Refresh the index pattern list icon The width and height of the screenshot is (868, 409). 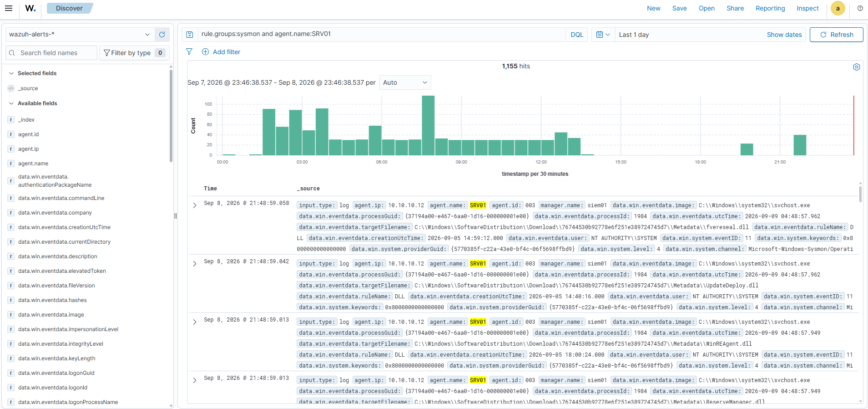click(162, 35)
